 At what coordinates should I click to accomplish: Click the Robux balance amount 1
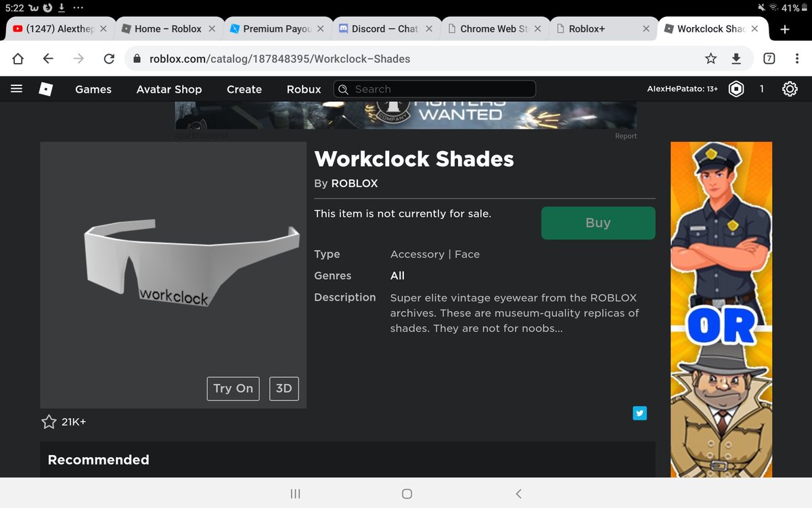[x=761, y=89]
